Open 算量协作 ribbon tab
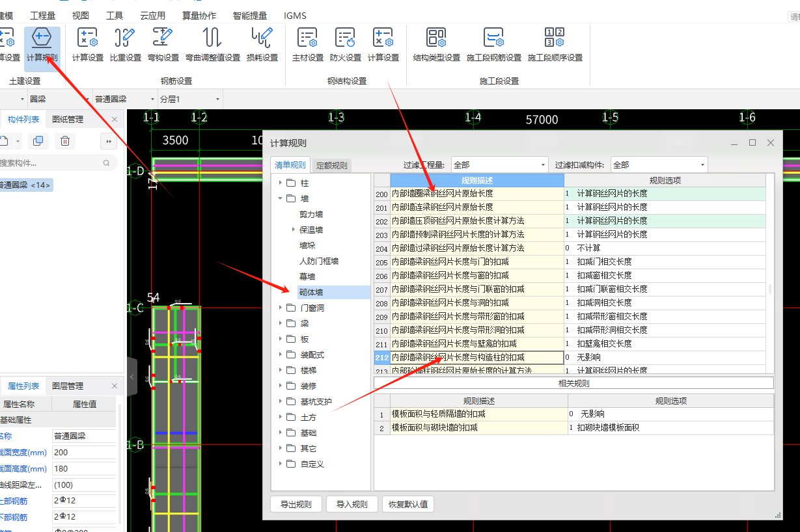Image resolution: width=800 pixels, height=532 pixels. (199, 15)
